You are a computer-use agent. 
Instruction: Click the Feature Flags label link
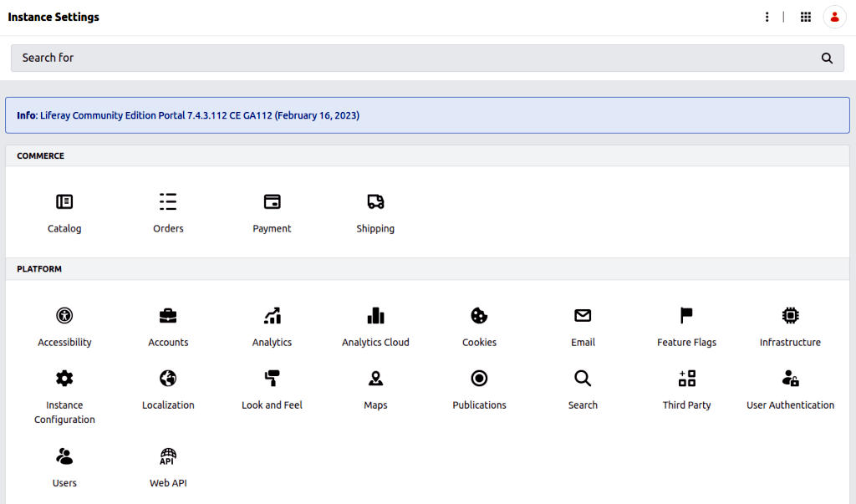click(687, 343)
